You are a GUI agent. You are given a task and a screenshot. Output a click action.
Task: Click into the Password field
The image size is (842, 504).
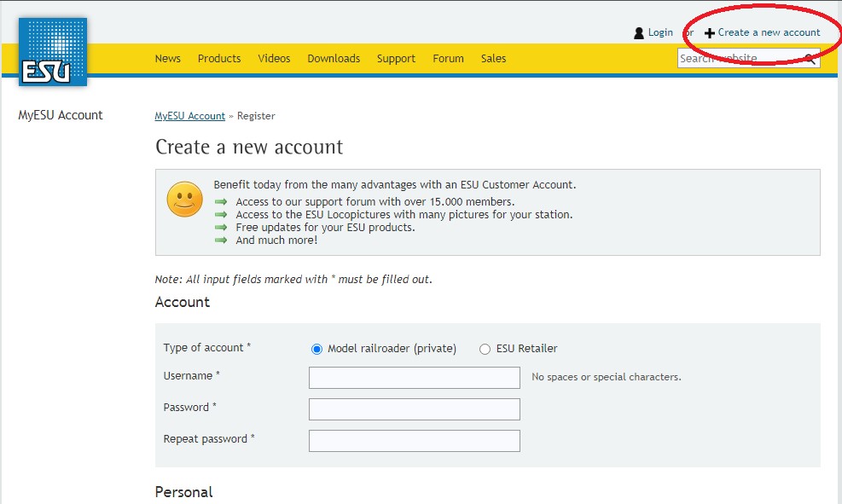point(414,409)
